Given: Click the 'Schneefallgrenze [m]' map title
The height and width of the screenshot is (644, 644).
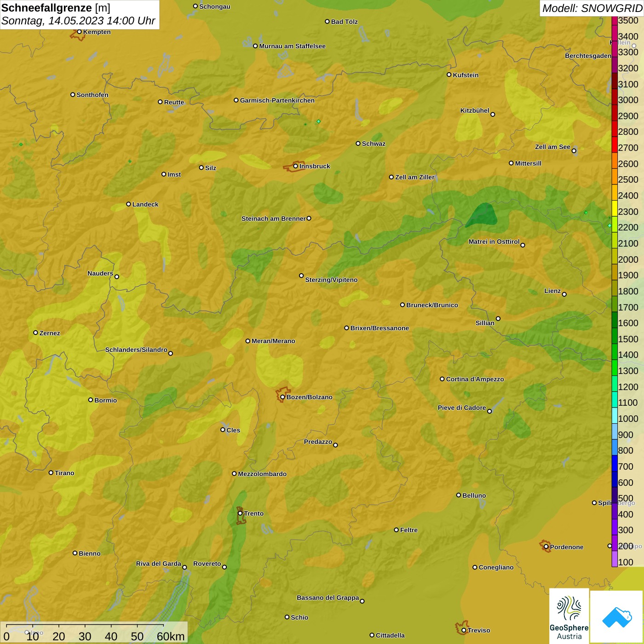Looking at the screenshot, I should coord(56,8).
